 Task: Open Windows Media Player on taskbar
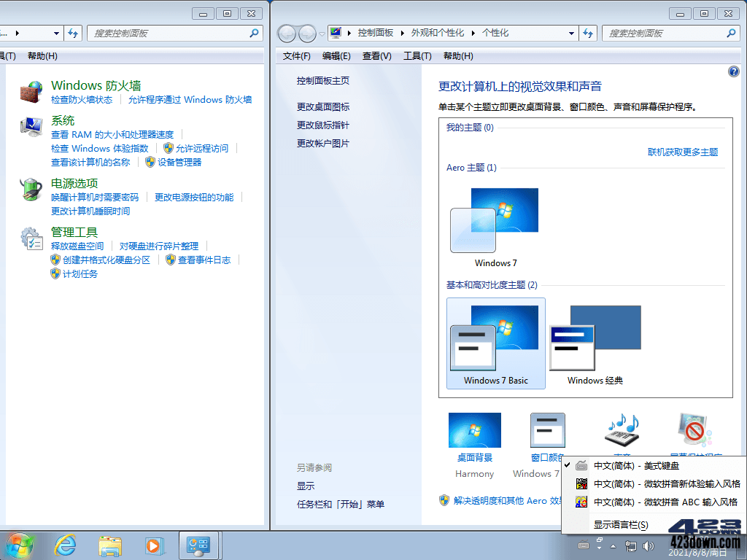(x=154, y=545)
